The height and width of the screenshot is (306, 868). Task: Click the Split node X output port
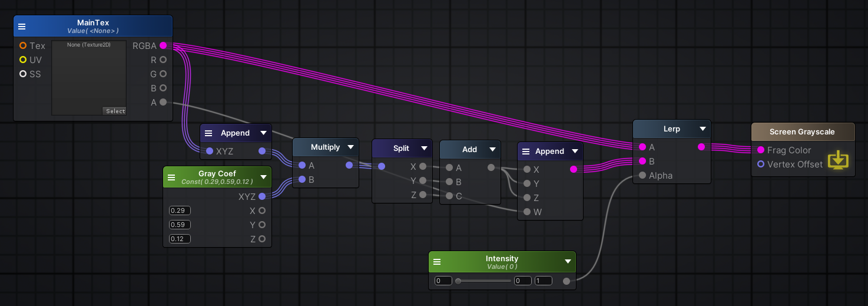423,166
